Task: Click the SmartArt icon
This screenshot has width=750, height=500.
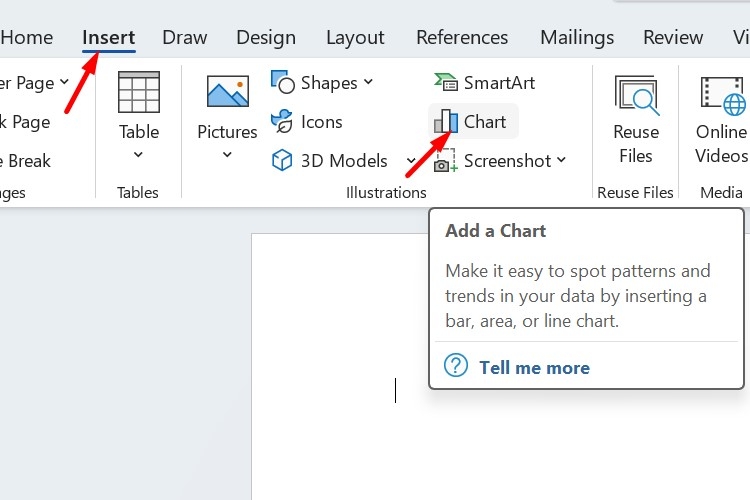Action: click(x=446, y=82)
